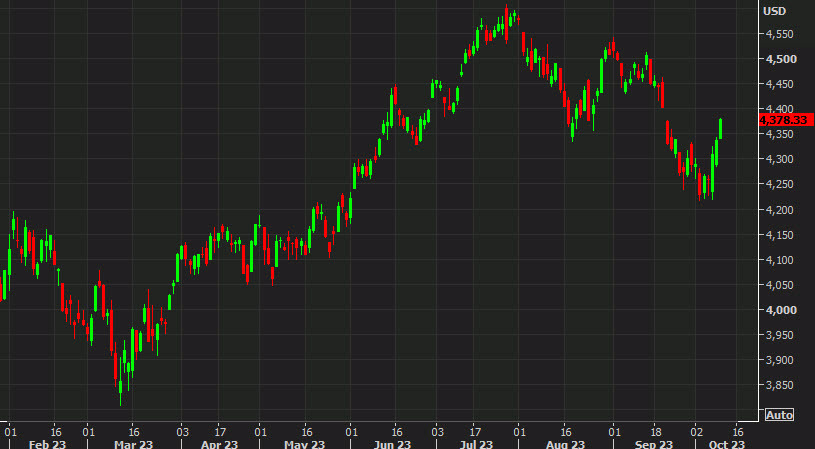815x449 pixels.
Task: Click the Auto scale button
Action: point(779,415)
